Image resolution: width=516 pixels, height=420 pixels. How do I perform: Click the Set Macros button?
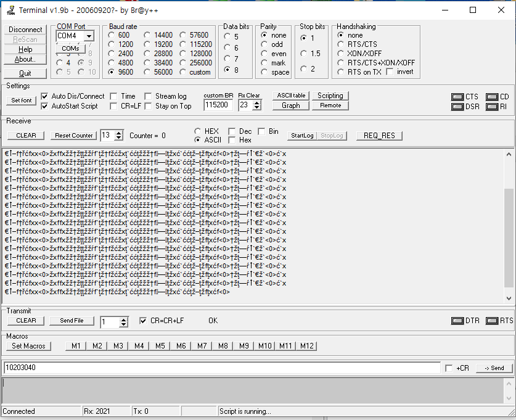click(x=28, y=346)
